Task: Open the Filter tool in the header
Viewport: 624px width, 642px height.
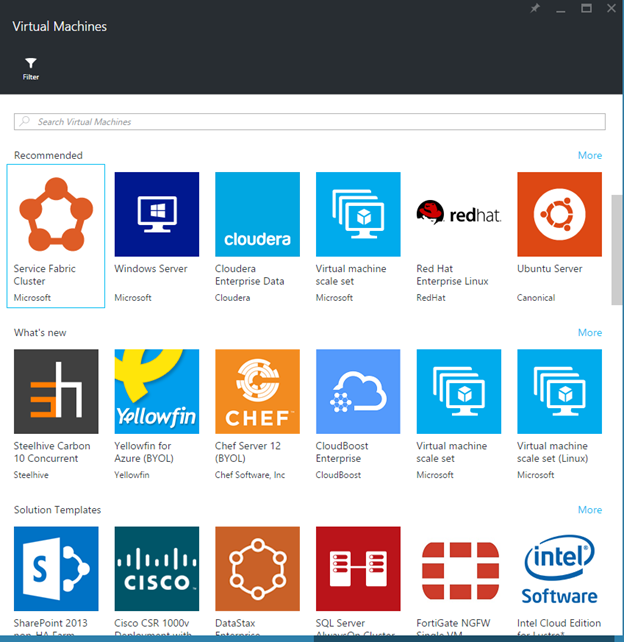Action: [31, 68]
